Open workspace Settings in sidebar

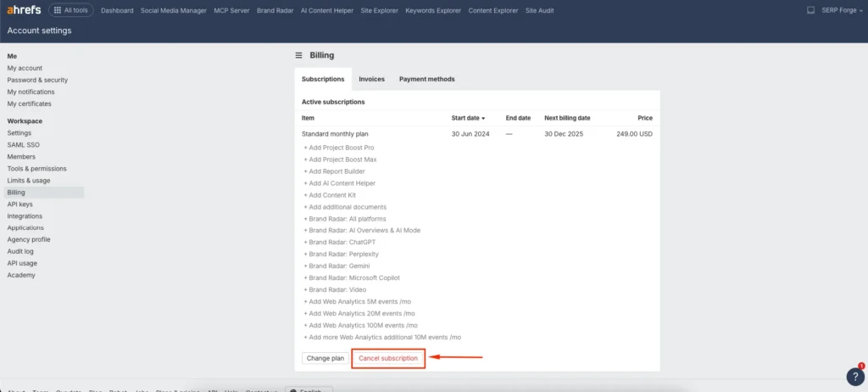coord(19,133)
